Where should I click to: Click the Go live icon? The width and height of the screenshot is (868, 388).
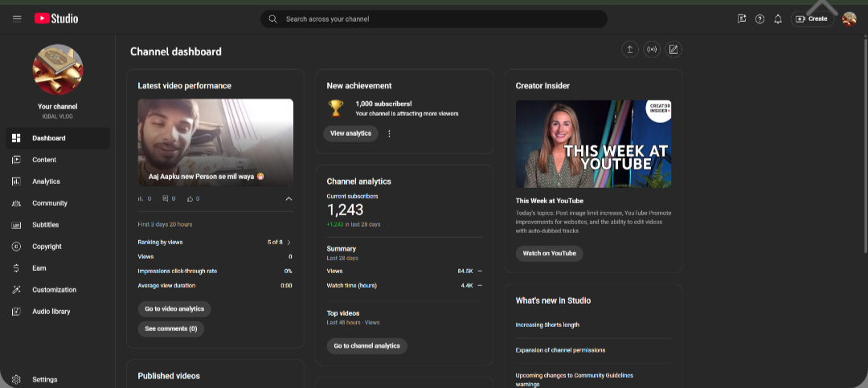tap(652, 49)
